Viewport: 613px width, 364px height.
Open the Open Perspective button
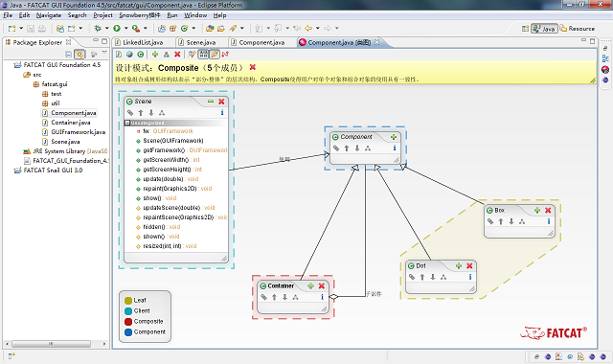coord(525,29)
